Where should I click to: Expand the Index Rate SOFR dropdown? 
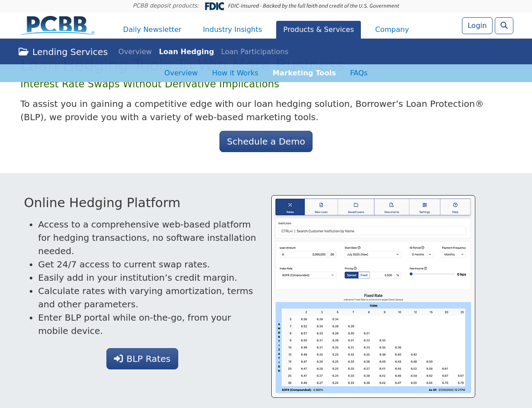click(x=308, y=275)
